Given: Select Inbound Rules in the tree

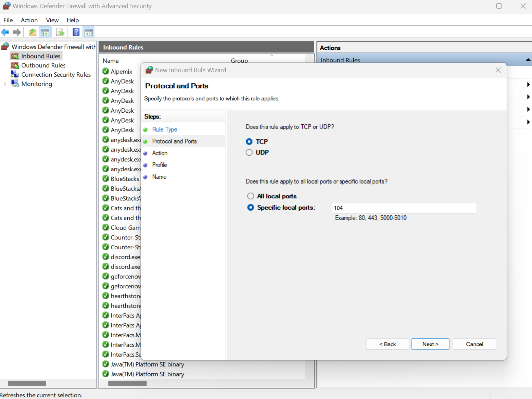Looking at the screenshot, I should coord(41,56).
